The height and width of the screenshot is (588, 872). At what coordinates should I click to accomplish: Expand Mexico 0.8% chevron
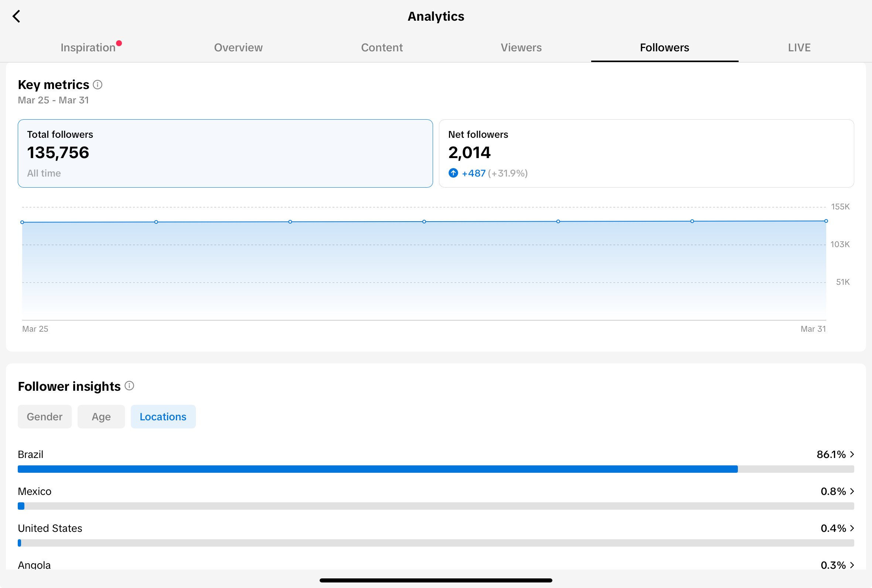[x=852, y=491]
